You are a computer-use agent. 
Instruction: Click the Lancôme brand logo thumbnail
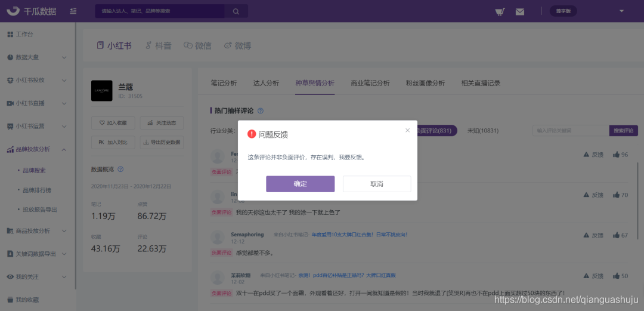(x=101, y=91)
